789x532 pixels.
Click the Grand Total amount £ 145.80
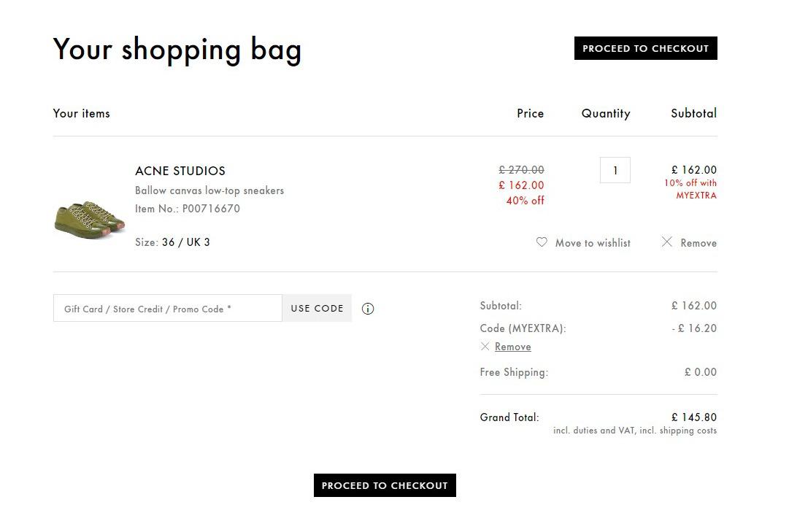pos(694,417)
